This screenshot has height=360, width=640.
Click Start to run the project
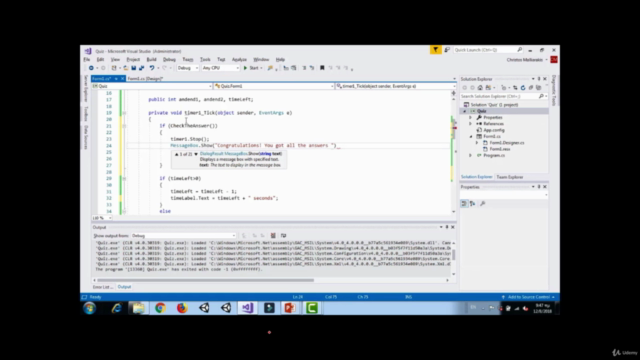(x=251, y=68)
